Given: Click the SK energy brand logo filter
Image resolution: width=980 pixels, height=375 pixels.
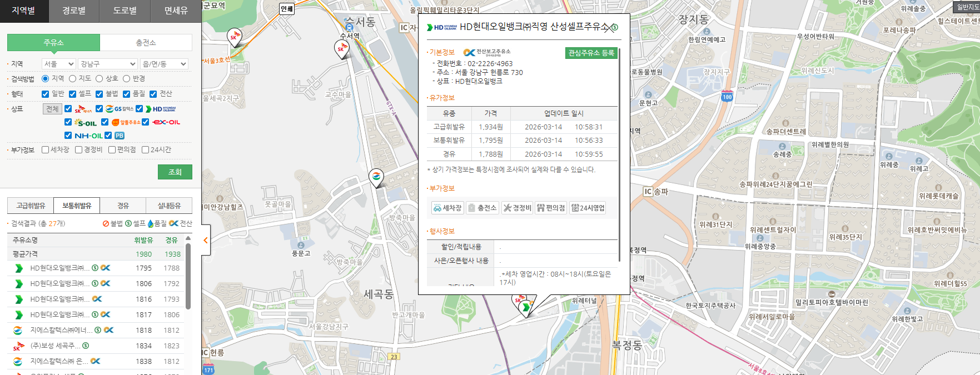Looking at the screenshot, I should pyautogui.click(x=83, y=109).
